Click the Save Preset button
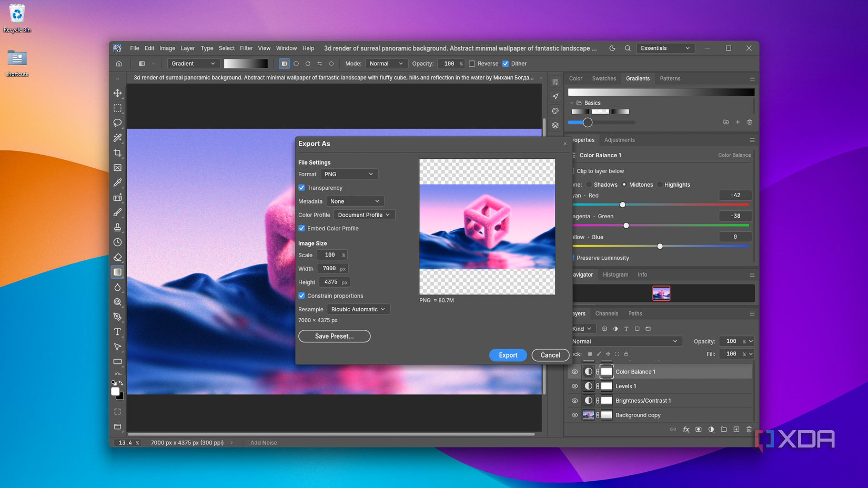Image resolution: width=868 pixels, height=488 pixels. click(x=334, y=336)
